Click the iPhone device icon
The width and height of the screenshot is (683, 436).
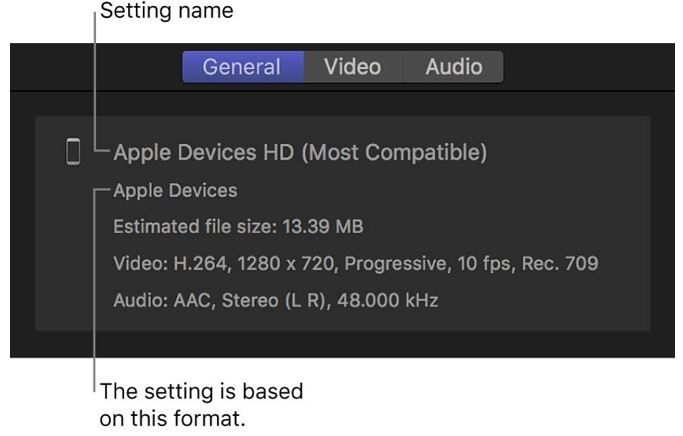(x=73, y=152)
